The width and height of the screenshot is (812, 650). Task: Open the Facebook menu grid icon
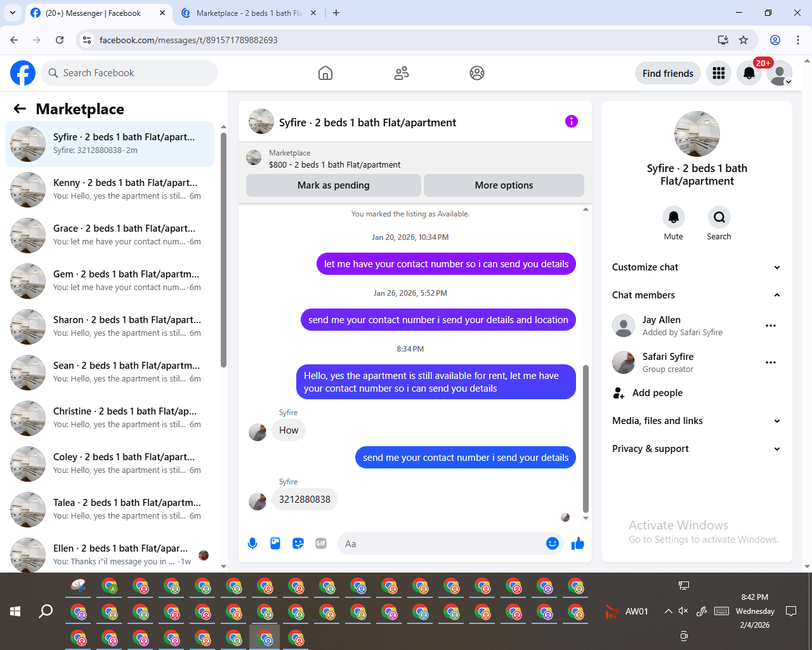click(x=719, y=73)
